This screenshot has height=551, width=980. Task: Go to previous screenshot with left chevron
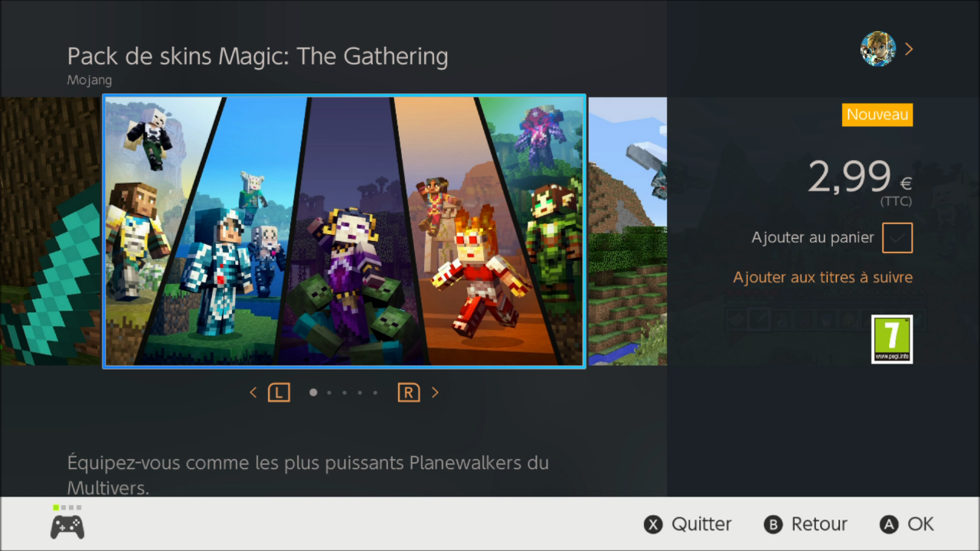(253, 393)
